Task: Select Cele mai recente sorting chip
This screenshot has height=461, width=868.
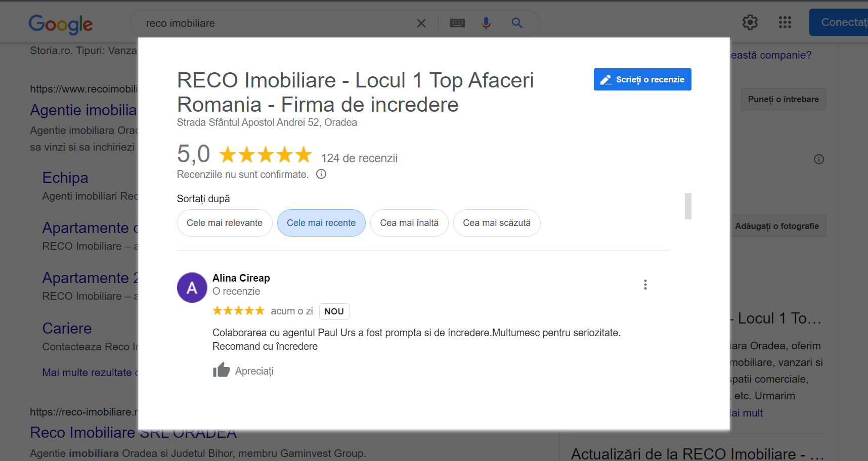Action: [321, 223]
